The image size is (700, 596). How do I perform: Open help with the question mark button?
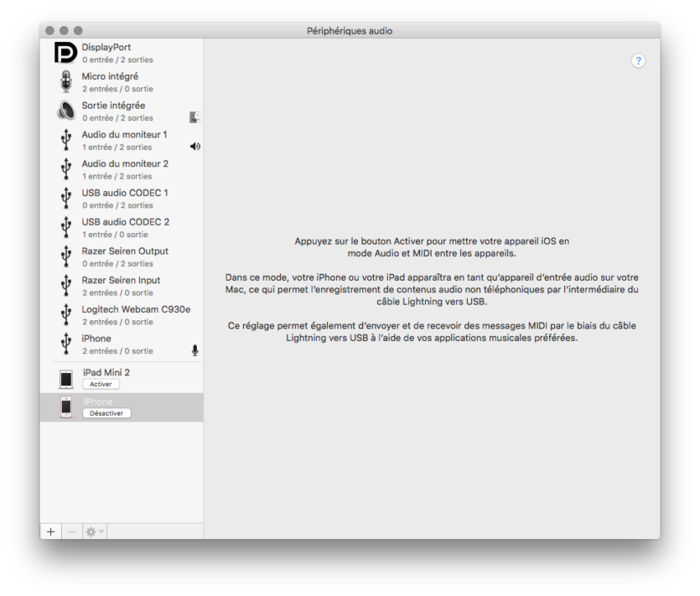[638, 61]
